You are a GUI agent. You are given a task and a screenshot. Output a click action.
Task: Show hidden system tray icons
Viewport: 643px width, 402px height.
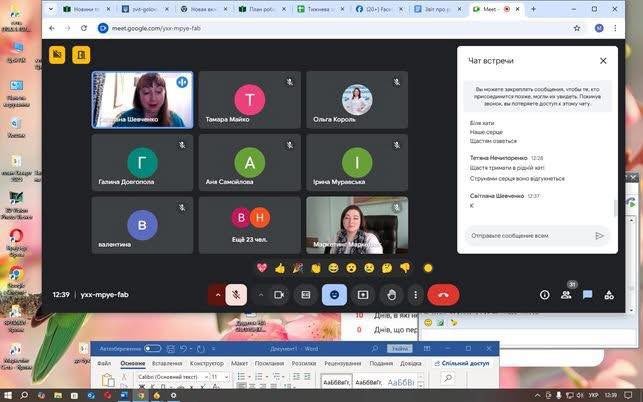pos(538,395)
